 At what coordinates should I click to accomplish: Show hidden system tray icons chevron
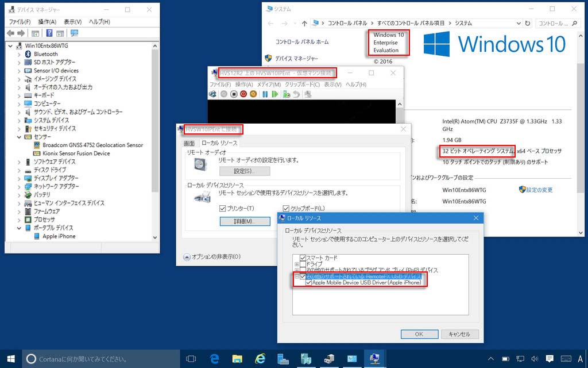click(x=491, y=359)
